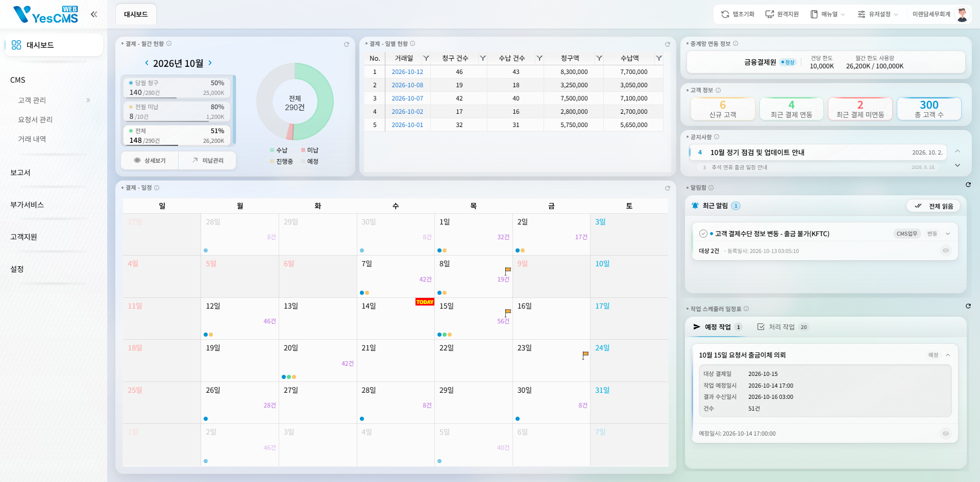
Task: Open 요청서 관리 in sidebar
Action: pyautogui.click(x=35, y=119)
